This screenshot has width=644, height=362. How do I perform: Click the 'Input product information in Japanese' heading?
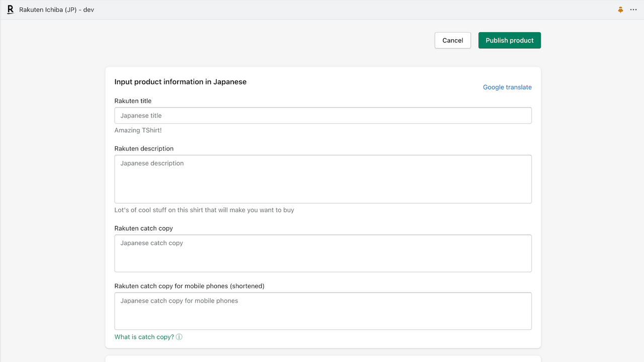[x=180, y=81]
